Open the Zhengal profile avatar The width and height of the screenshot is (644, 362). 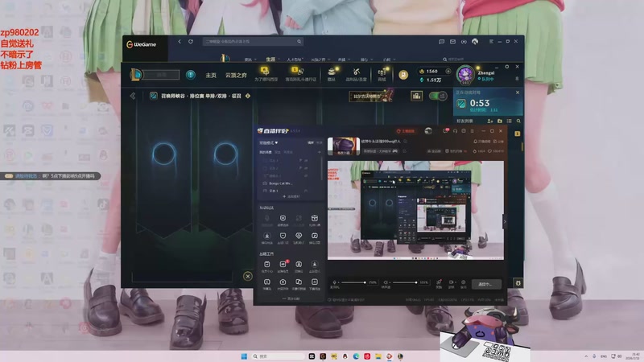tap(465, 75)
